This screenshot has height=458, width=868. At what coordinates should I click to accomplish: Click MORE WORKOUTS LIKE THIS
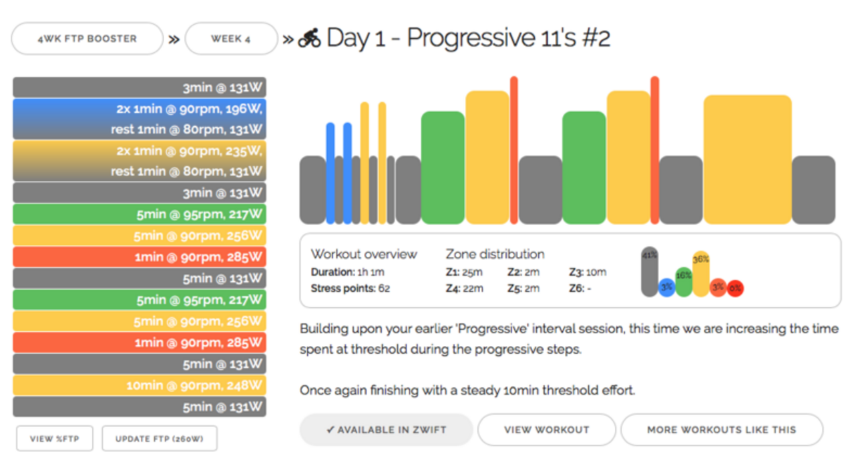(x=721, y=430)
